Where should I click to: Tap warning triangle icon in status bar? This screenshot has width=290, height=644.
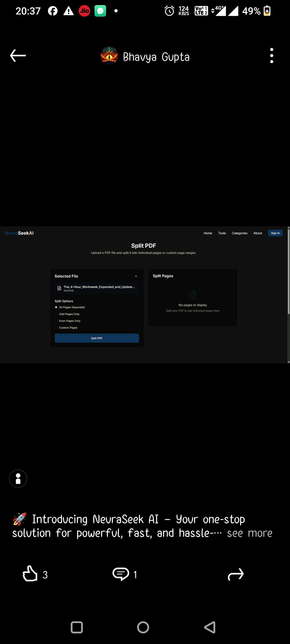click(x=68, y=11)
